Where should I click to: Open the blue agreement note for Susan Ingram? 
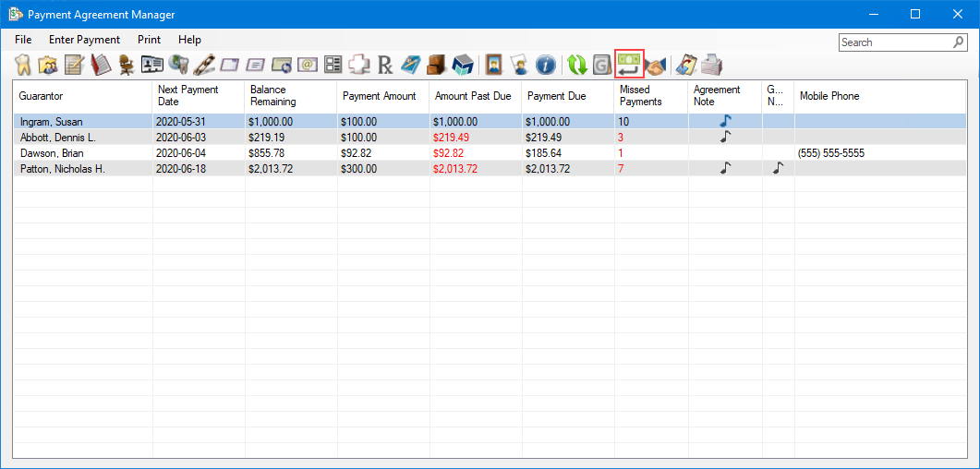tap(726, 121)
